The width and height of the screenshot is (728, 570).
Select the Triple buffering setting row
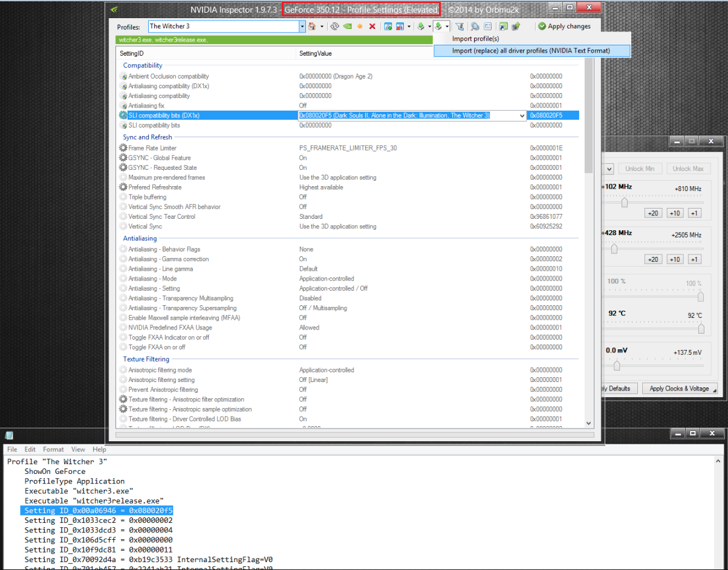[349, 197]
